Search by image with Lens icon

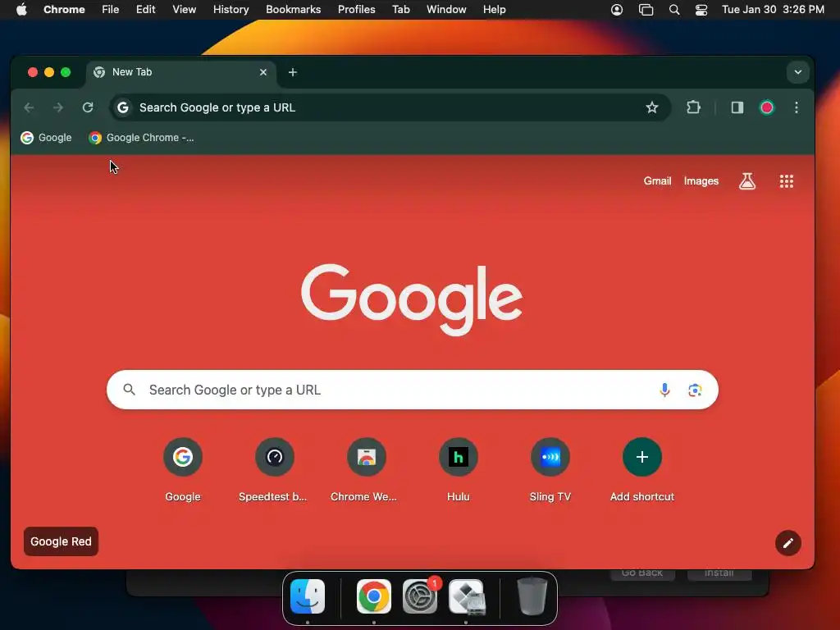695,390
